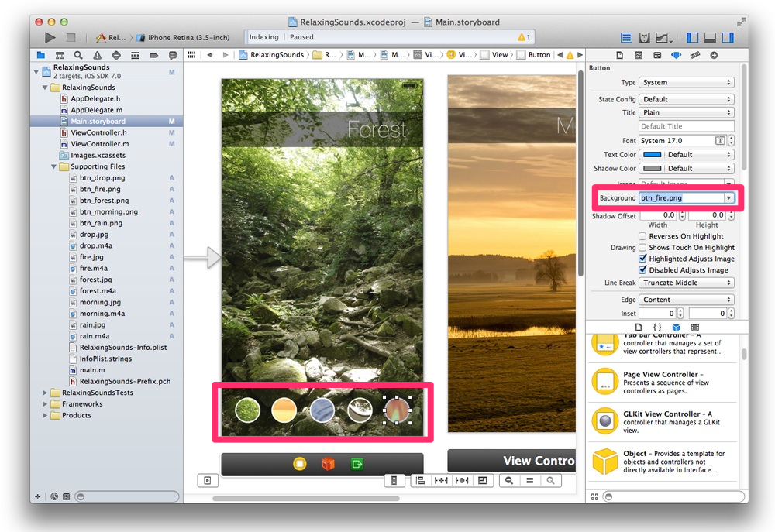The height and width of the screenshot is (532, 775).
Task: Zoom out the storyboard canvas
Action: (x=509, y=481)
